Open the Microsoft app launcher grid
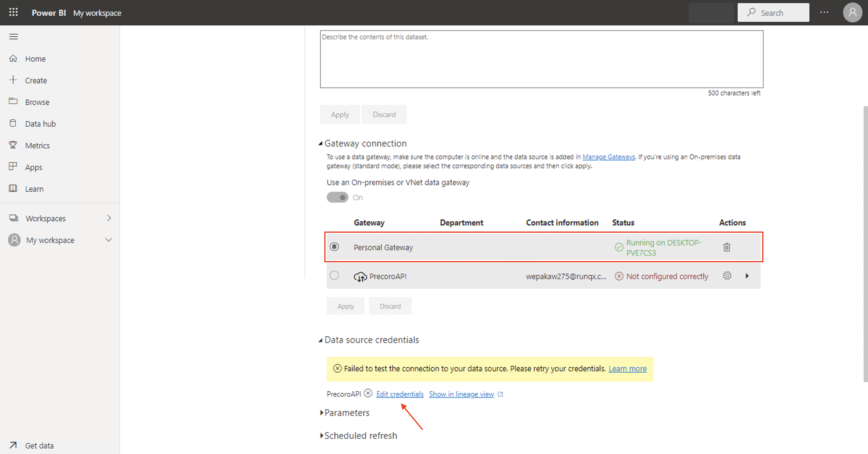This screenshot has width=868, height=454. point(13,12)
